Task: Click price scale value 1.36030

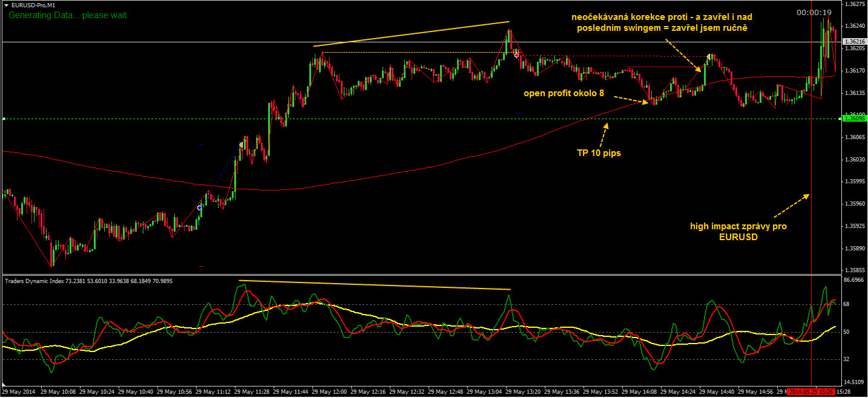Action: click(x=856, y=160)
